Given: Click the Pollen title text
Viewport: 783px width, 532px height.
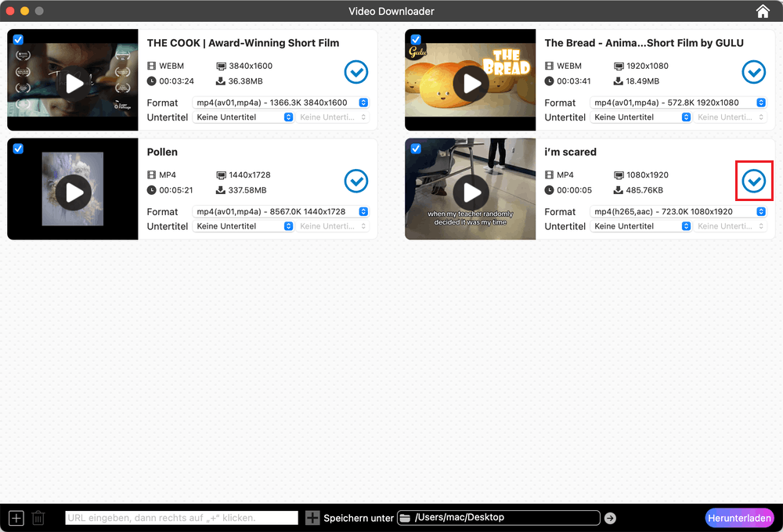Looking at the screenshot, I should pyautogui.click(x=162, y=153).
